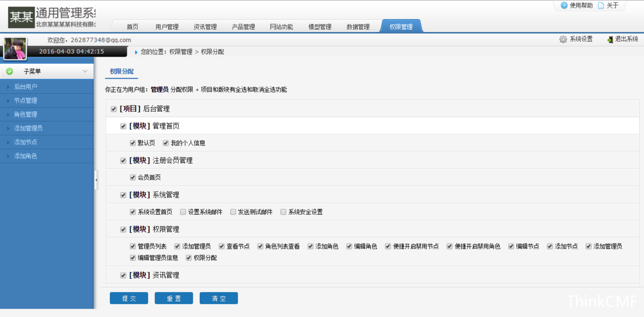Click the user avatar photo
Screen dimensions: 644x317
[15, 48]
